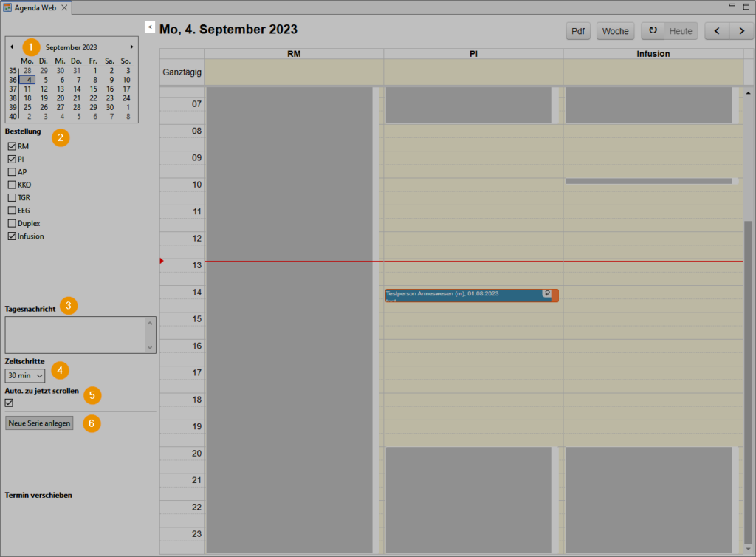Switch to Woche view
This screenshot has width=756, height=557.
pyautogui.click(x=615, y=31)
